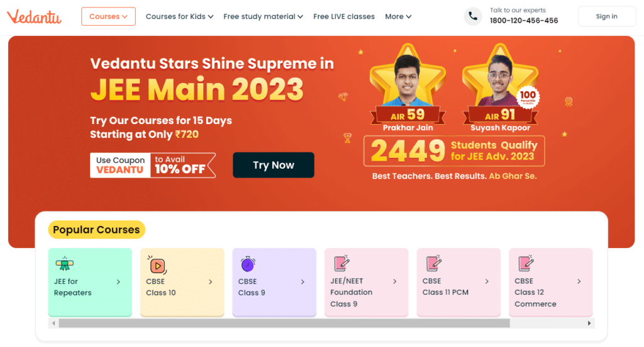Open the Courses dropdown
This screenshot has height=347, width=644.
coord(108,16)
